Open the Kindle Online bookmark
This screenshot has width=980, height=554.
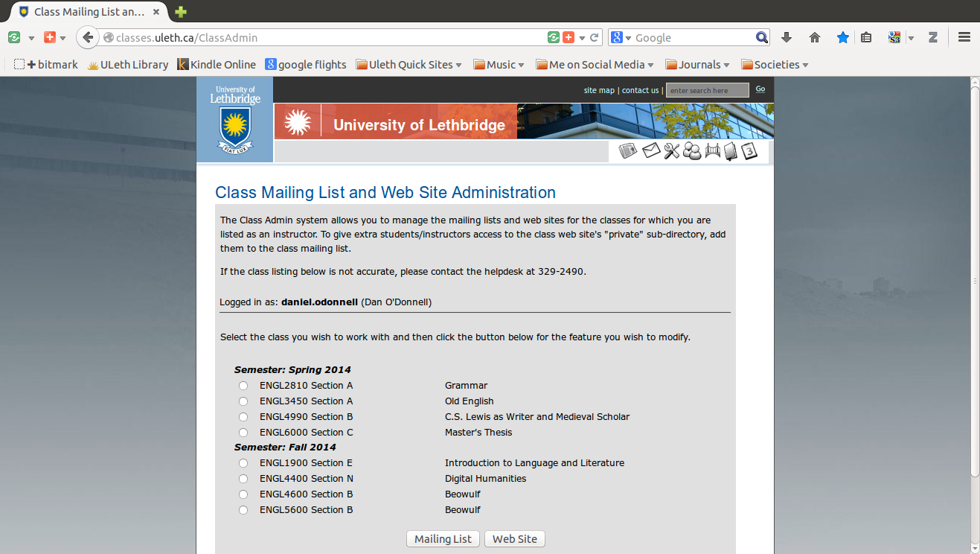(217, 65)
